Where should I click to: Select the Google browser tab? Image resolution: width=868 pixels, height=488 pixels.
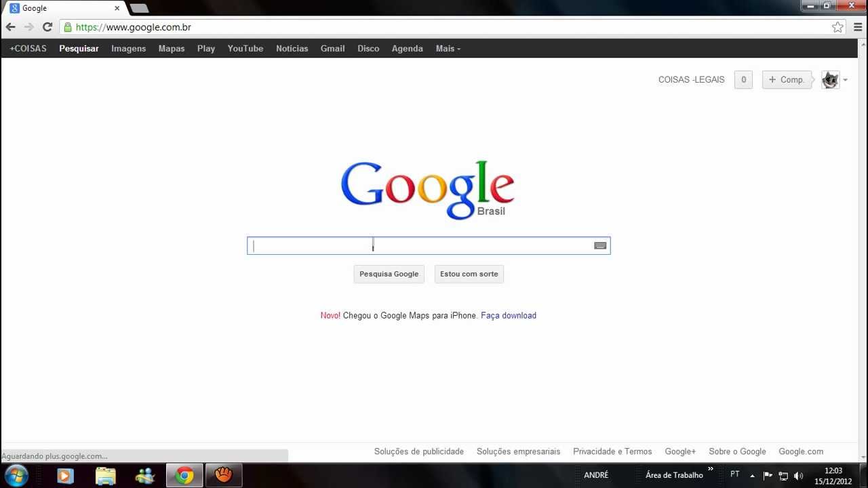click(64, 8)
